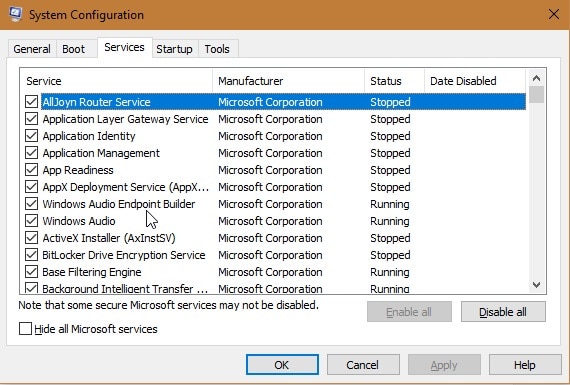Viewport: 570px width, 385px height.
Task: Click the System Configuration title bar icon
Action: point(15,14)
